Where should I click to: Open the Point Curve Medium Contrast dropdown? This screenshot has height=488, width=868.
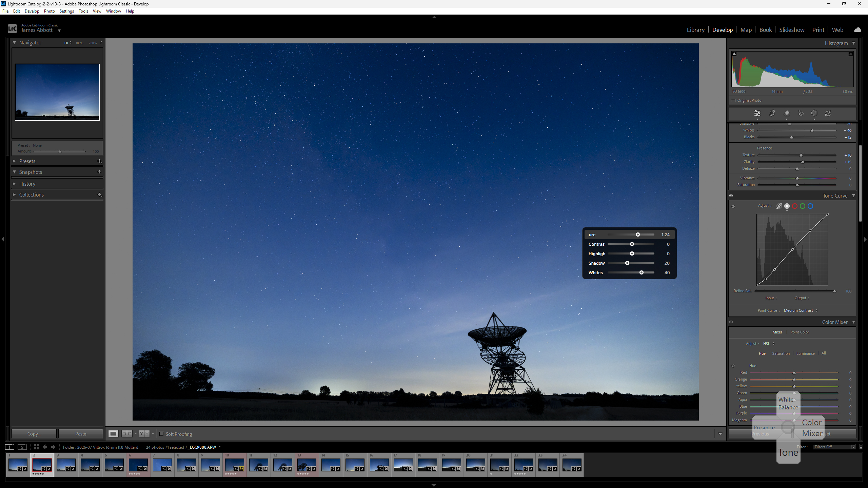[801, 310]
